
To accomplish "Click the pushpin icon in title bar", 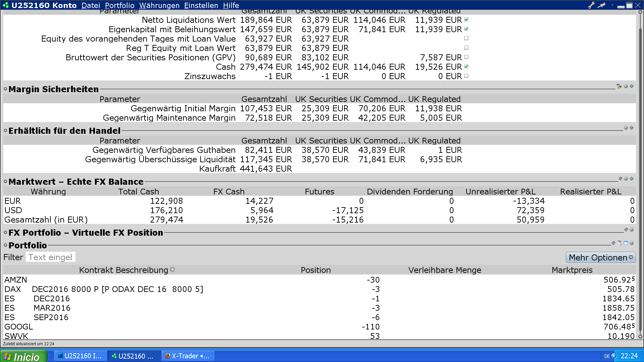I will (x=602, y=5).
